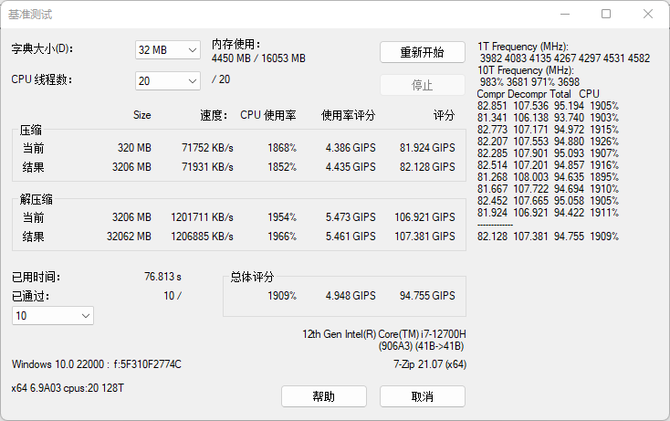Close the 基准测试 dialog
The width and height of the screenshot is (670, 421).
[649, 14]
